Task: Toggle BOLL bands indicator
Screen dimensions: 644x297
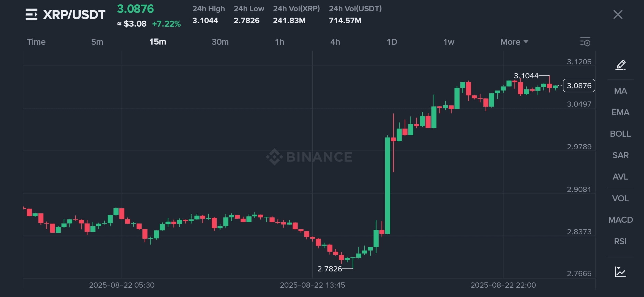Action: 620,134
